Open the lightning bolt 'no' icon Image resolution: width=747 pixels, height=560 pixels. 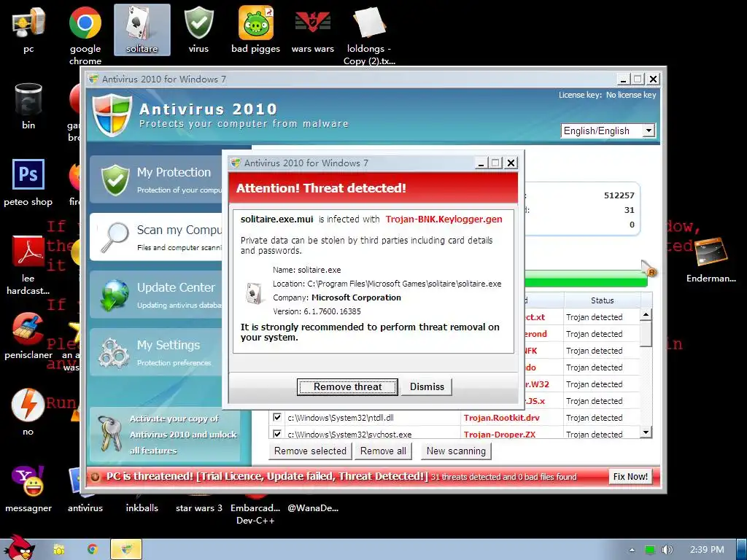coord(28,413)
